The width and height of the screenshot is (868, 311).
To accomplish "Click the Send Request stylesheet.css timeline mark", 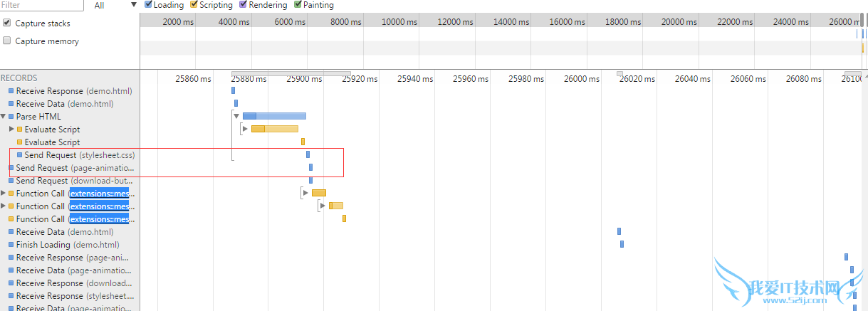I will tap(308, 154).
